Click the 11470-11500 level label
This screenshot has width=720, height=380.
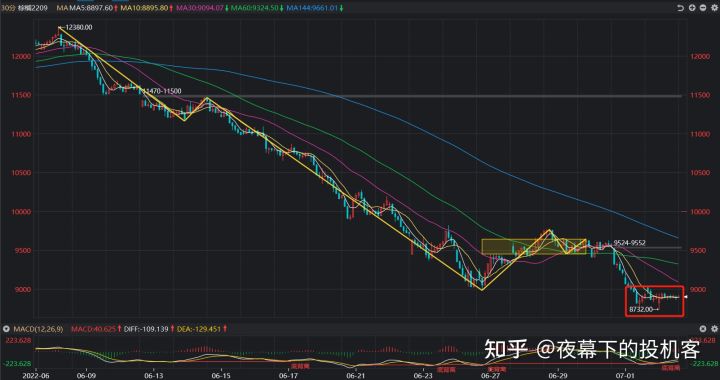pyautogui.click(x=161, y=92)
